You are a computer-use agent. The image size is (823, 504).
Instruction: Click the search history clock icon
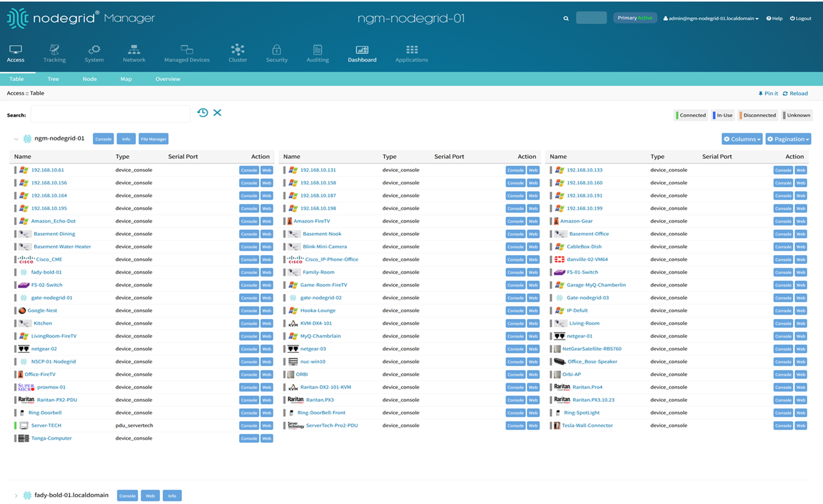(x=203, y=113)
